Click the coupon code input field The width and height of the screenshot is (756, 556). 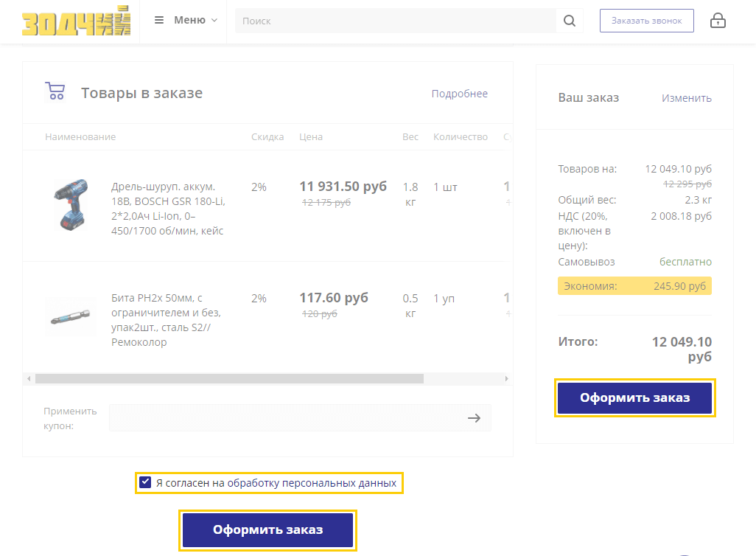(284, 418)
